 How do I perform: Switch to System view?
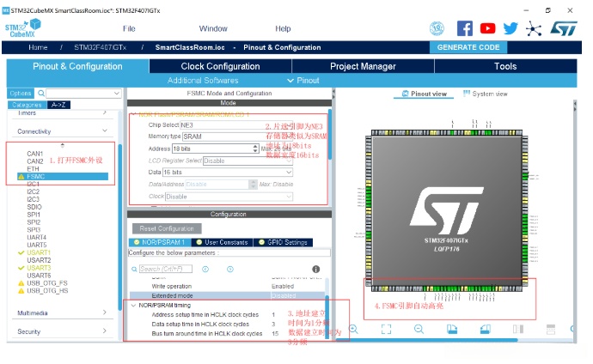486,94
